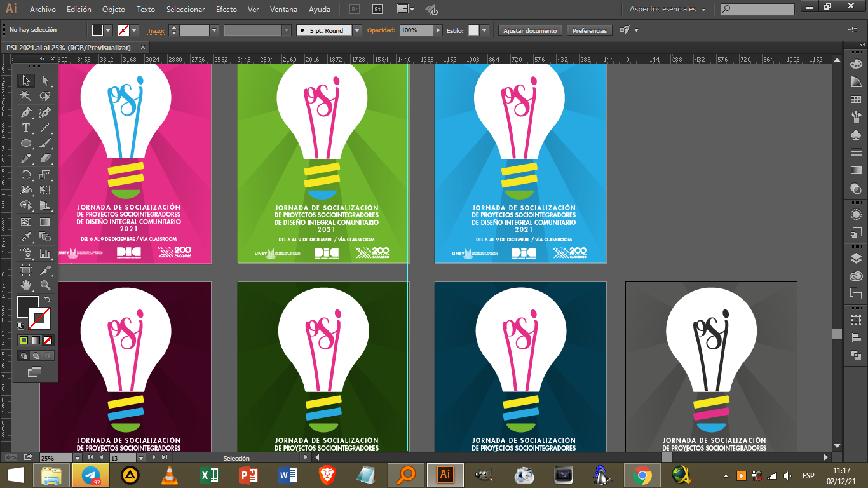The width and height of the screenshot is (868, 488).
Task: Select the Eraser tool
Action: pyautogui.click(x=45, y=158)
